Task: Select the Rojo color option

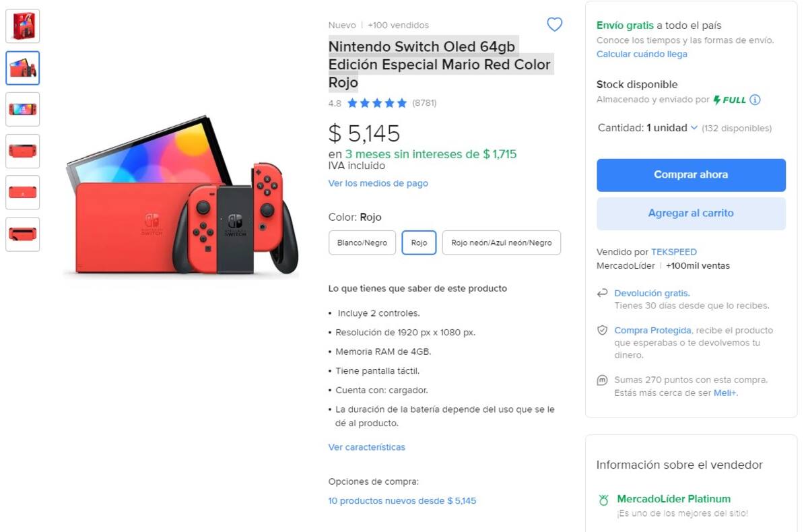Action: [419, 243]
